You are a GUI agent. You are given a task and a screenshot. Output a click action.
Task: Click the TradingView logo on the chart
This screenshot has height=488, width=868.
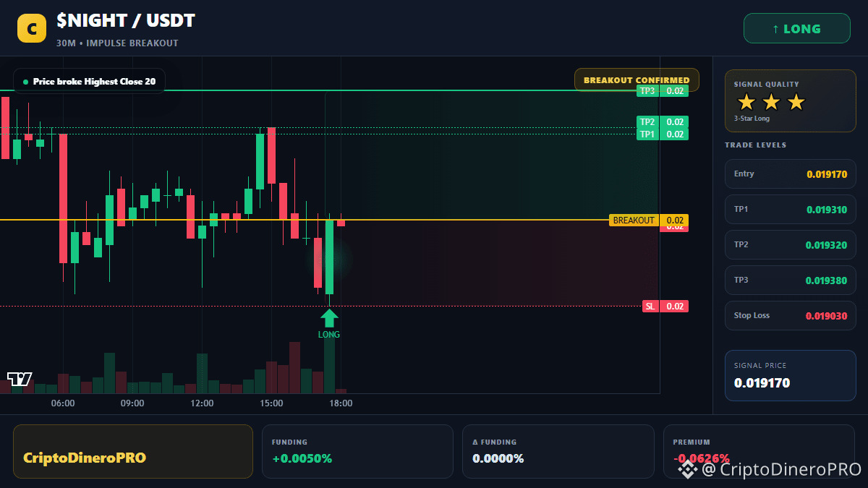(x=20, y=379)
